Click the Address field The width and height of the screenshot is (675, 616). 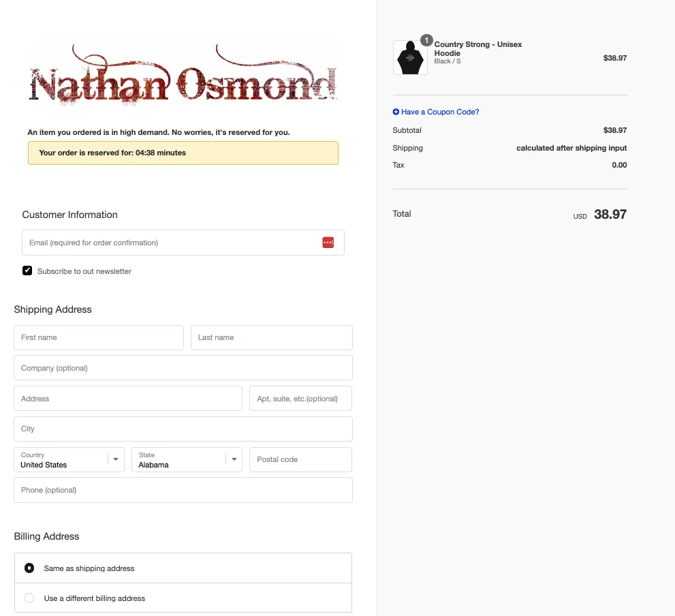(128, 399)
